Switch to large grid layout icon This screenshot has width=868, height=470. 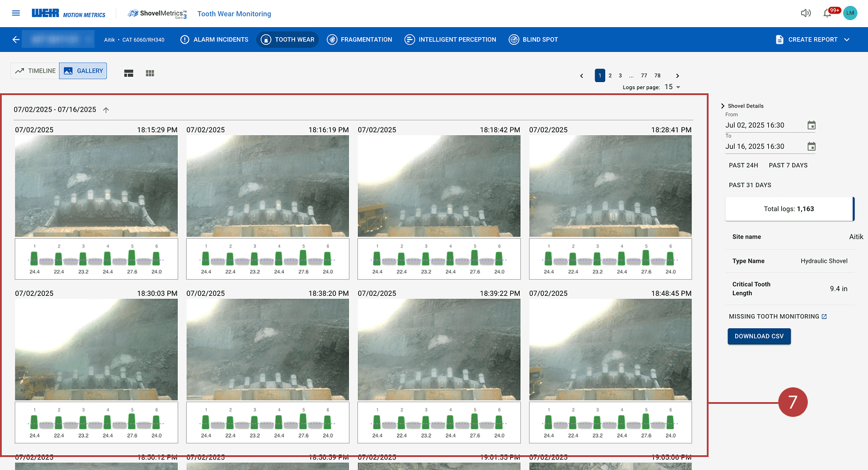pyautogui.click(x=129, y=73)
